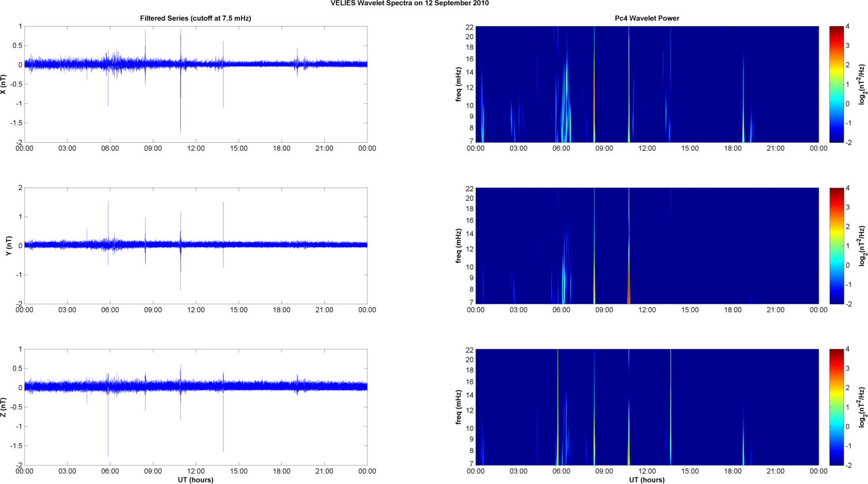Click the 18:00 tick under Y spectrogram

click(x=733, y=310)
